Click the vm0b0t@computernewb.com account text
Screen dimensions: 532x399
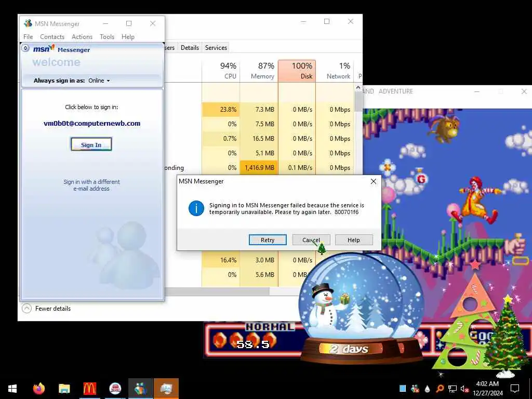(92, 124)
